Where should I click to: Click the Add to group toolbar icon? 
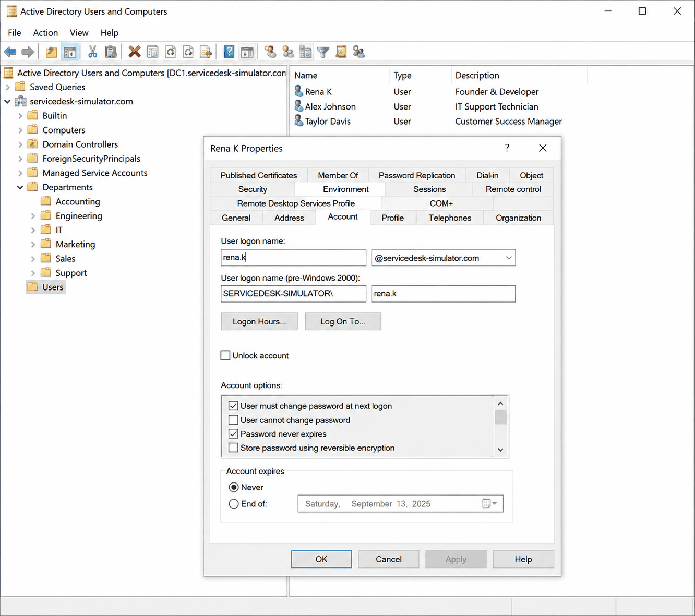pos(359,52)
